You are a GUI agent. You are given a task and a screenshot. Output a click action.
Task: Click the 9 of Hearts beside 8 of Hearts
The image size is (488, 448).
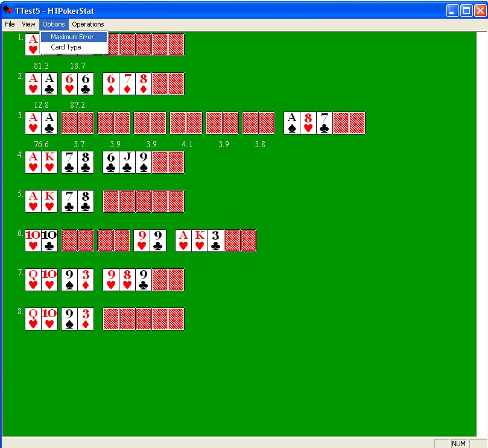pos(111,280)
